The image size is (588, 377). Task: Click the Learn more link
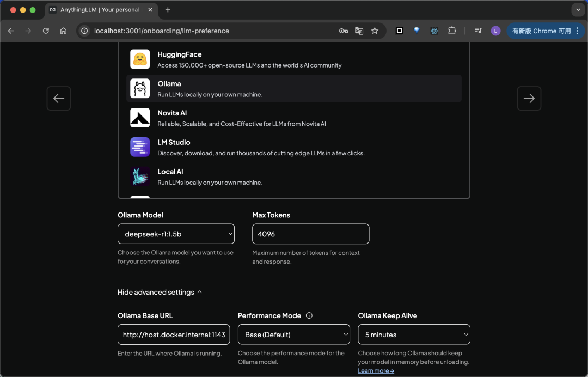tap(376, 370)
